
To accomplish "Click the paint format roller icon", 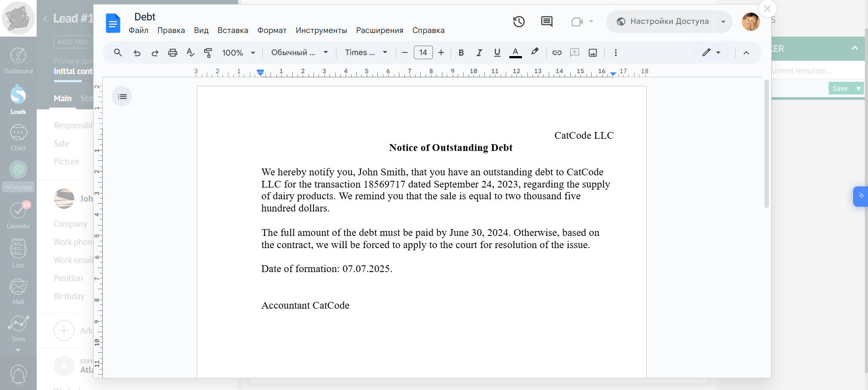I will point(208,53).
